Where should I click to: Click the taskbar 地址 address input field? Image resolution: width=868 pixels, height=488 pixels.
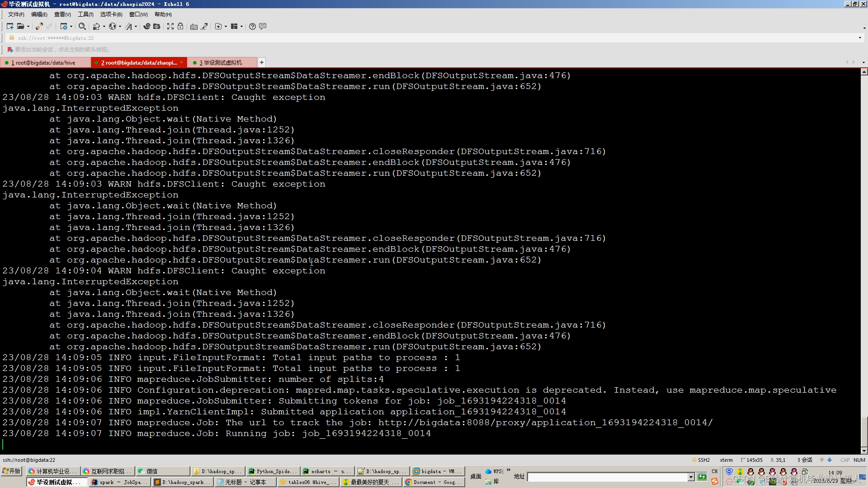[607, 477]
